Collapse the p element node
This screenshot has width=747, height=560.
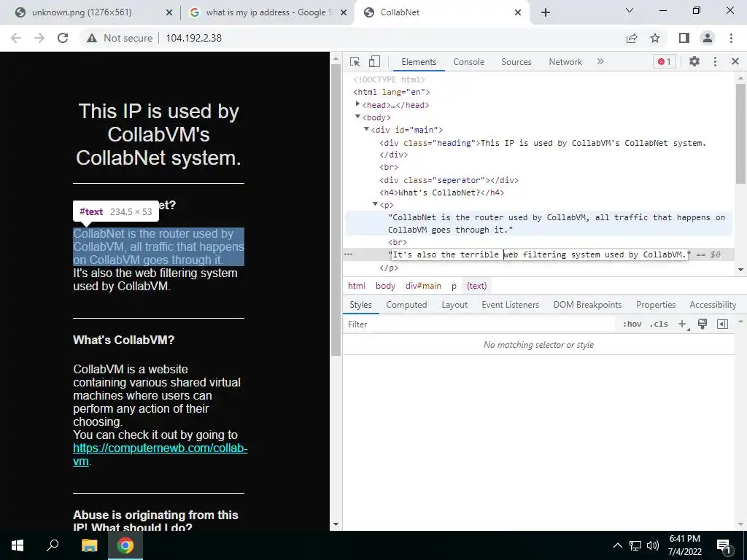point(375,205)
